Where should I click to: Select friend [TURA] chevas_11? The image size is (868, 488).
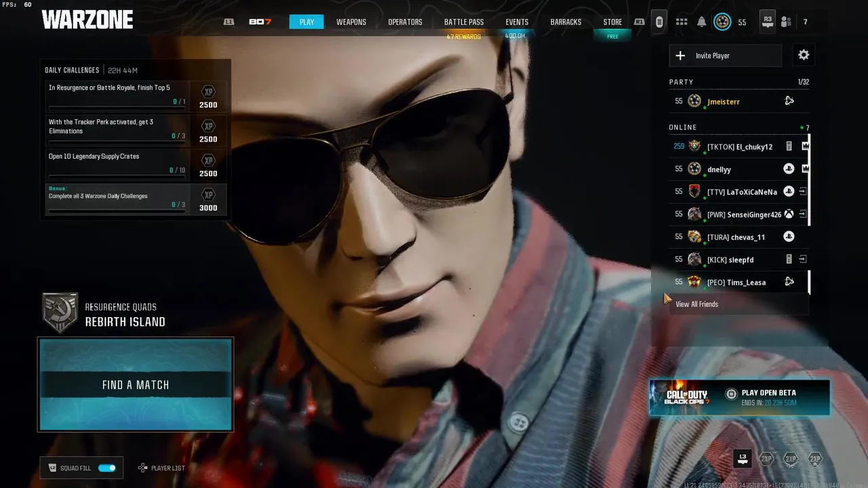pos(739,237)
